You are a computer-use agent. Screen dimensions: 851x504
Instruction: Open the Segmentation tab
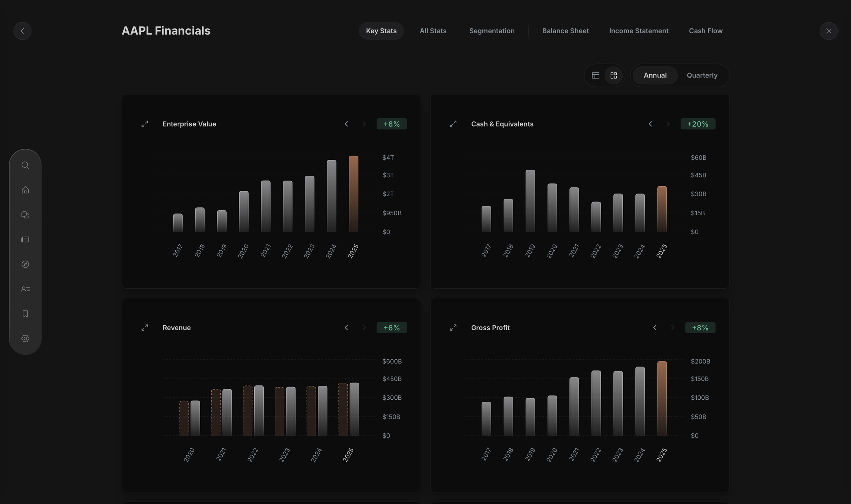492,31
